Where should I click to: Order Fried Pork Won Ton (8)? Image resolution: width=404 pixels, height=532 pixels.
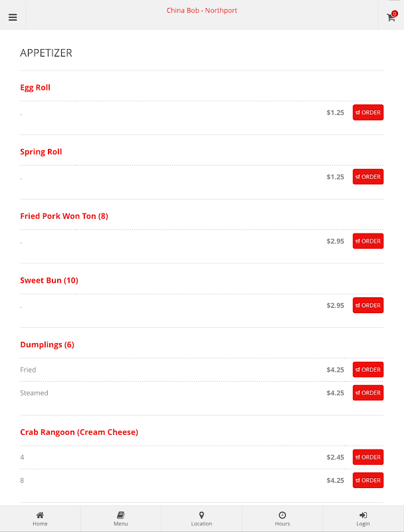pyautogui.click(x=368, y=241)
